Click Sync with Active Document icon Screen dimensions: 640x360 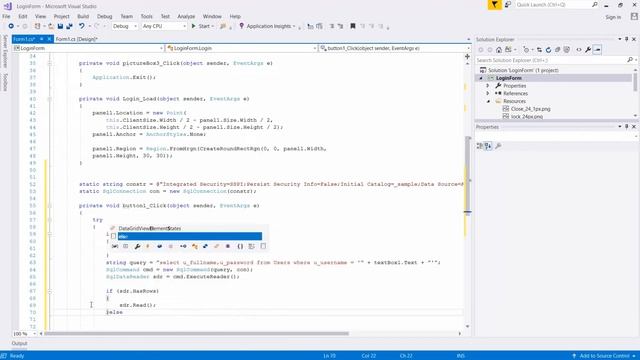pyautogui.click(x=539, y=50)
